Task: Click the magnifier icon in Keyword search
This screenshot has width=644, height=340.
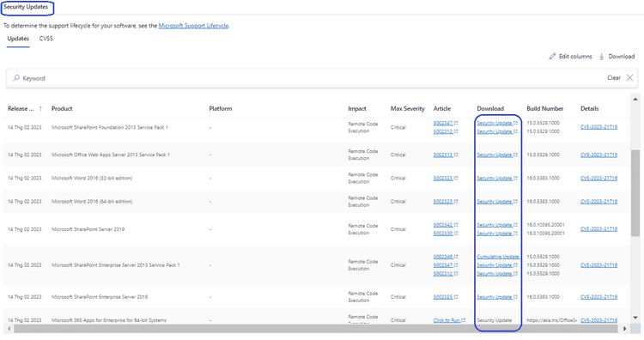Action: coord(16,78)
